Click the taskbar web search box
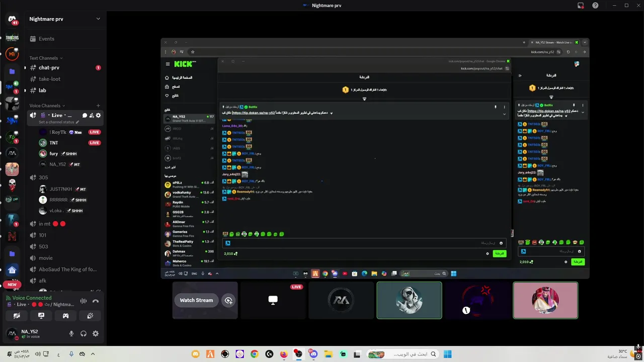 pyautogui.click(x=402, y=354)
